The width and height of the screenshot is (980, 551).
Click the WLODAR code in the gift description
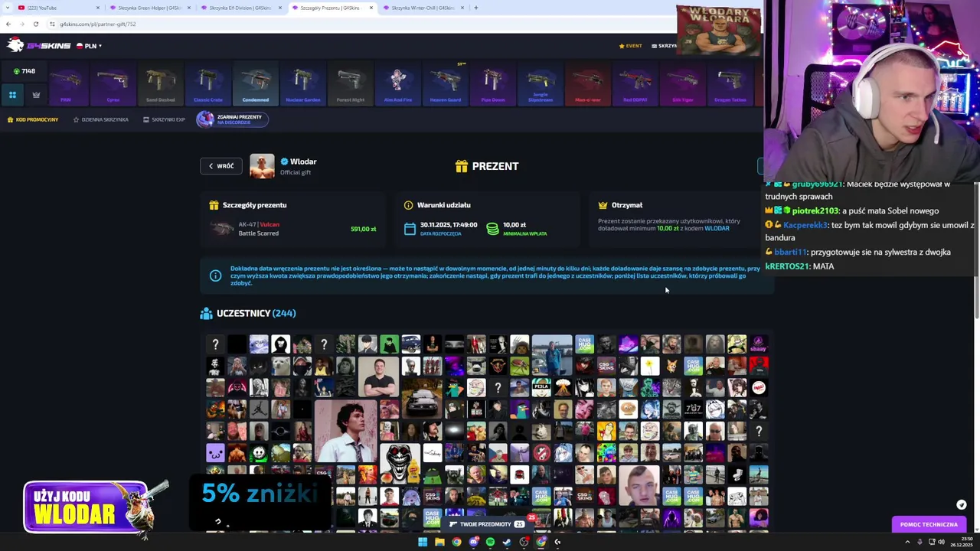717,228
